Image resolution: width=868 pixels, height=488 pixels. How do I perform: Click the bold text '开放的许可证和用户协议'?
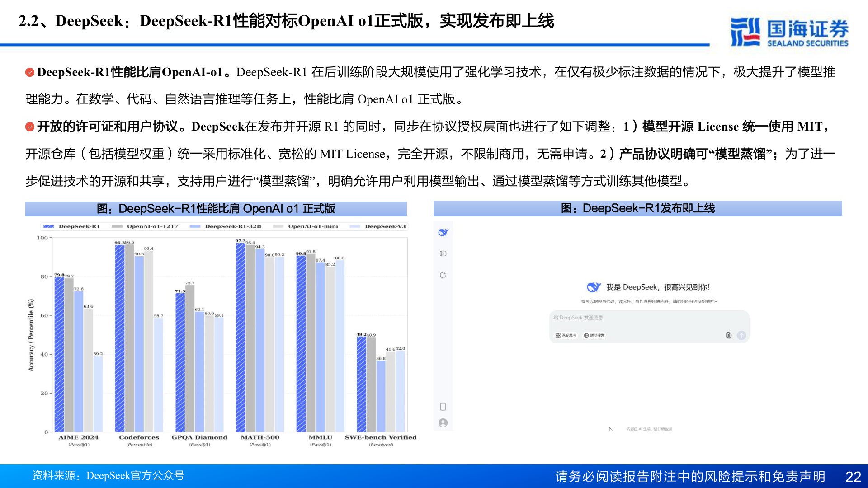coord(108,127)
